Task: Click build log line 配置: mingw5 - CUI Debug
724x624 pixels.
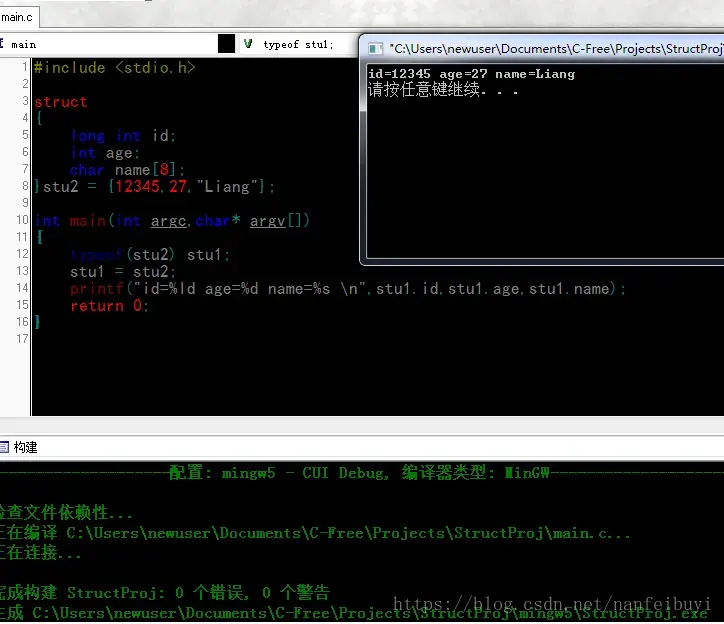Action: click(x=359, y=473)
